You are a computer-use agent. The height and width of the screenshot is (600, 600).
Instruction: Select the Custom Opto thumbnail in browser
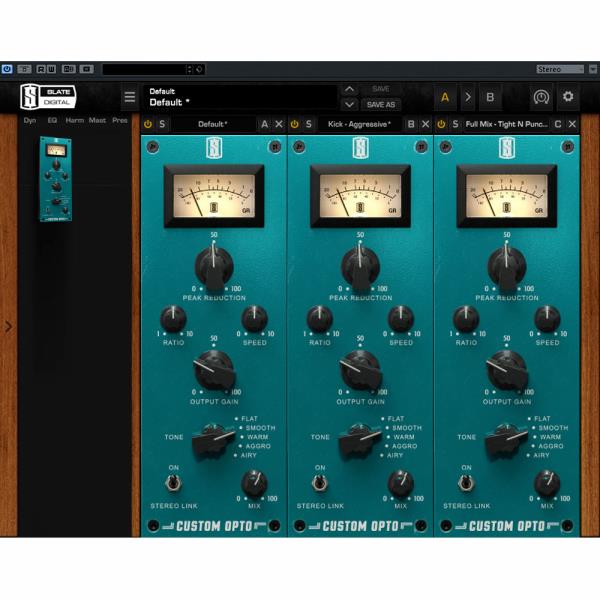(x=56, y=179)
